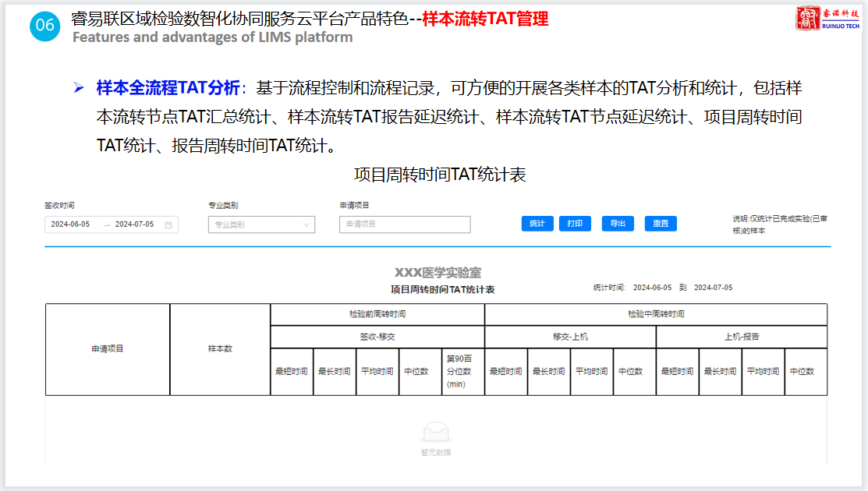Click the empty data inbox icon

click(x=436, y=433)
